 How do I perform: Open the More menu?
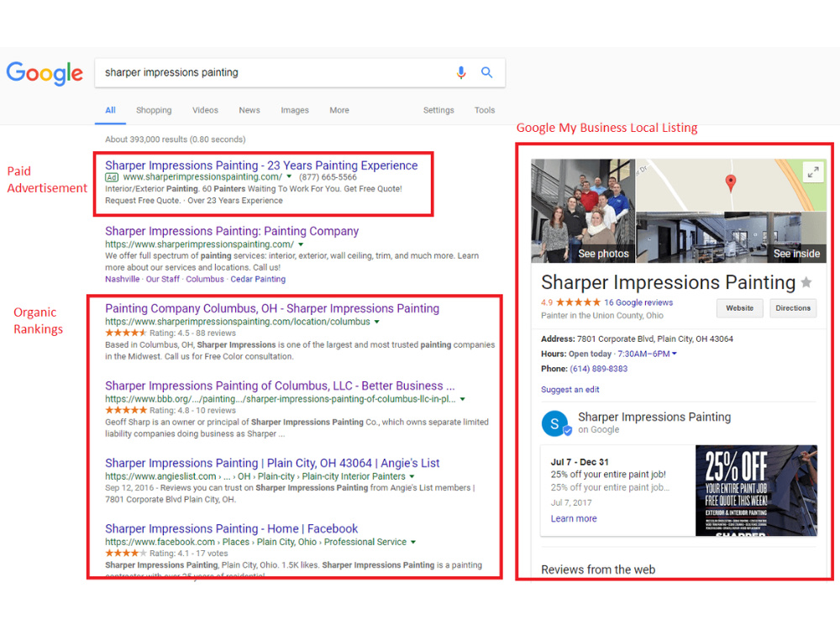pyautogui.click(x=339, y=110)
